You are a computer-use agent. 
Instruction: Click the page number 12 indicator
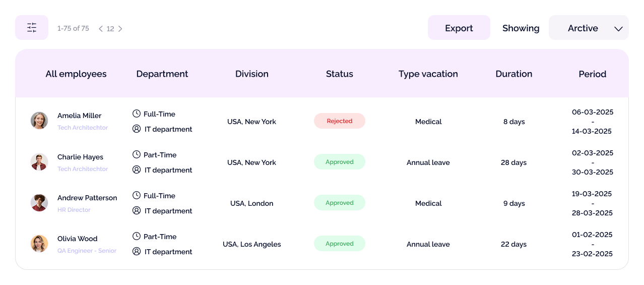point(110,29)
